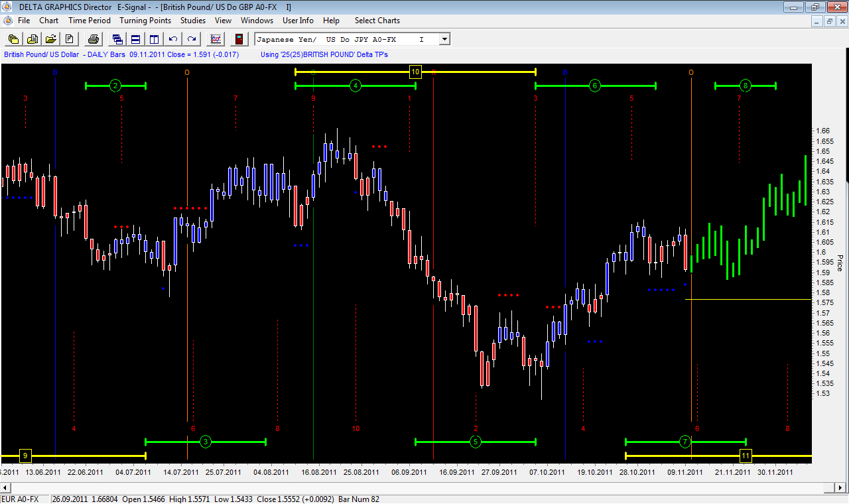The width and height of the screenshot is (849, 504).
Task: Click the line chart studies icon
Action: tap(216, 39)
